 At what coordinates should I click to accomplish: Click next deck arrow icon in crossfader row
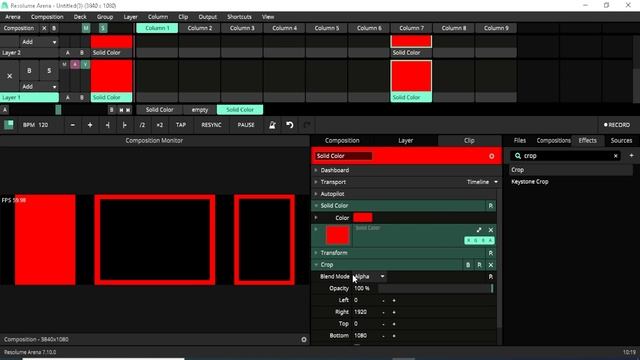(128, 110)
